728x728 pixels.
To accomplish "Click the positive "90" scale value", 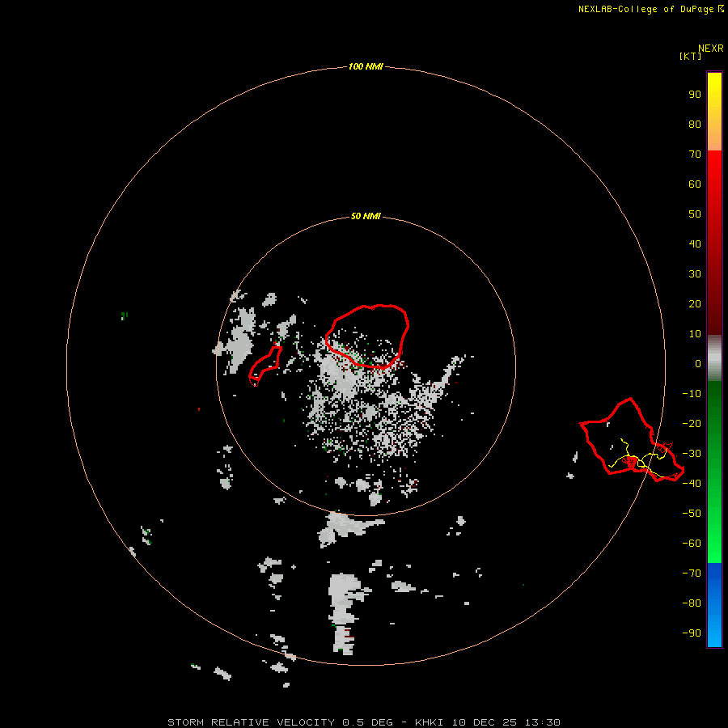I will pos(695,95).
